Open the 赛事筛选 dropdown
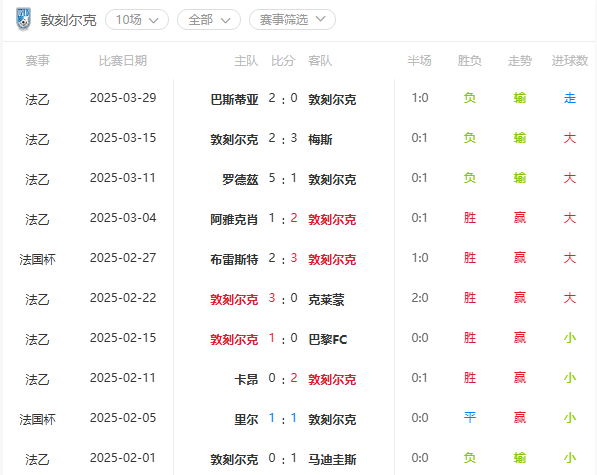 pyautogui.click(x=292, y=19)
